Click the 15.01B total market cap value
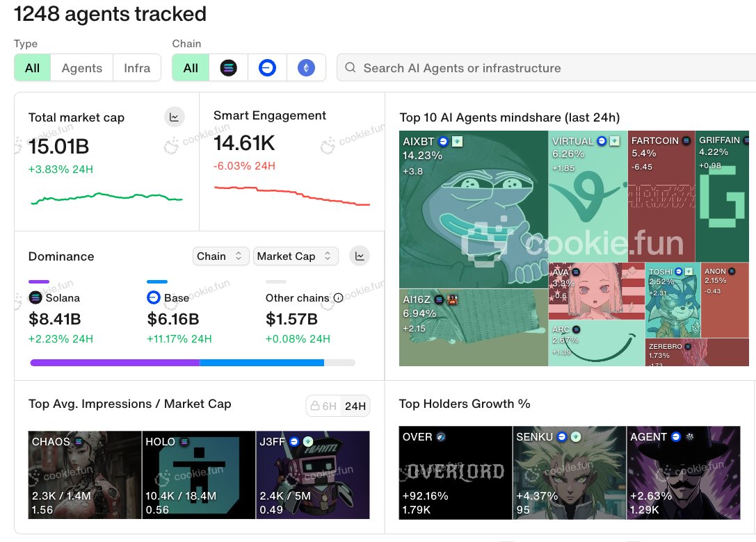This screenshot has width=756, height=542. (59, 147)
